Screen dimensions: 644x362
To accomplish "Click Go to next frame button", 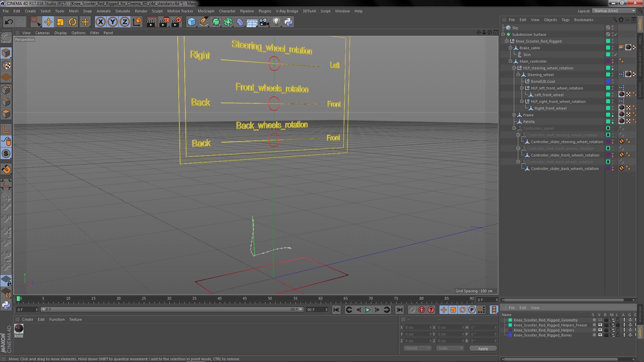I will click(377, 310).
